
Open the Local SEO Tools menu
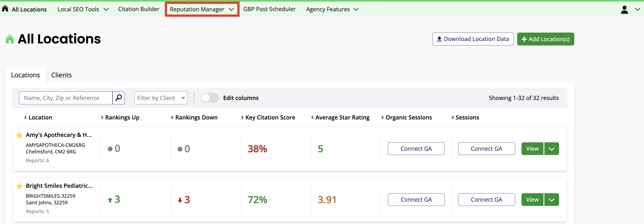[x=83, y=9]
